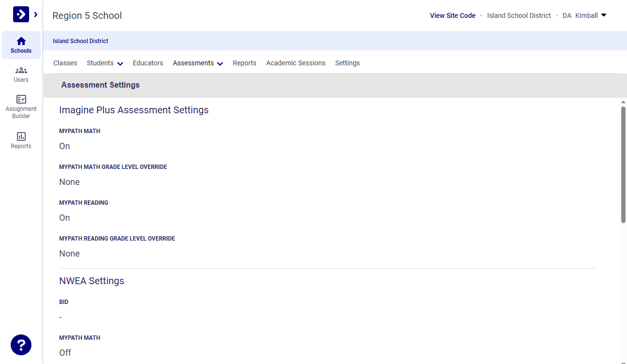The height and width of the screenshot is (364, 627).
Task: Open Reports from the left sidebar
Action: 21,141
